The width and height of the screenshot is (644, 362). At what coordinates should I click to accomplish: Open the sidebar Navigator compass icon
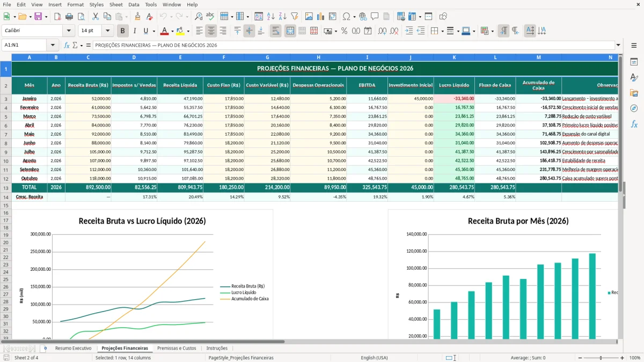pos(634,108)
